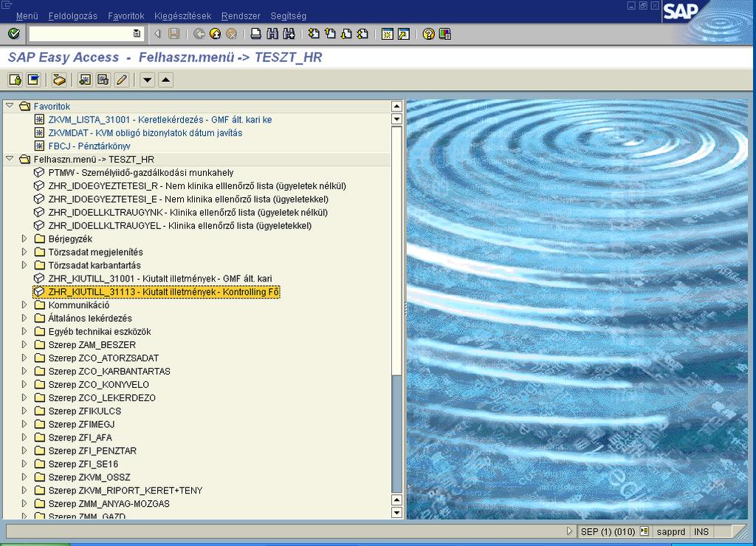This screenshot has width=756, height=546.
Task: Click SEP (1) (010) system info
Action: (608, 531)
